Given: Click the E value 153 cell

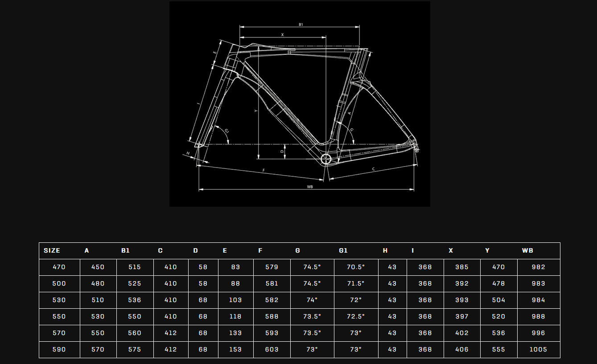Looking at the screenshot, I should (235, 350).
